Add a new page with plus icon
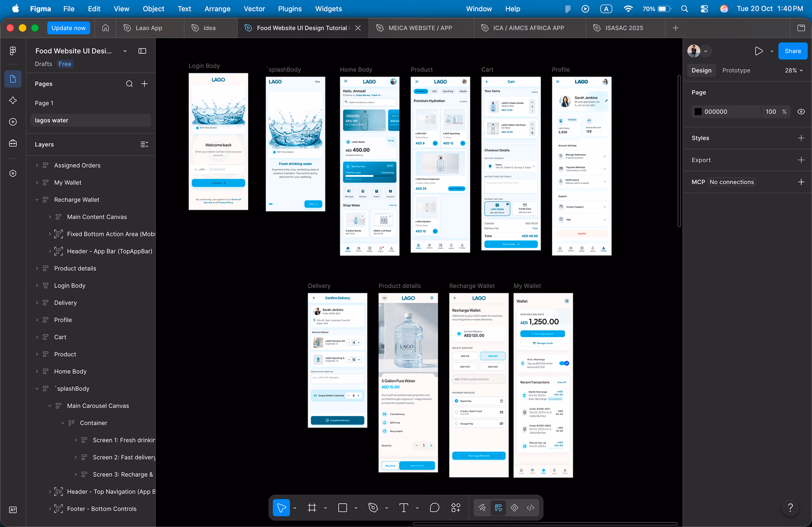 (145, 84)
